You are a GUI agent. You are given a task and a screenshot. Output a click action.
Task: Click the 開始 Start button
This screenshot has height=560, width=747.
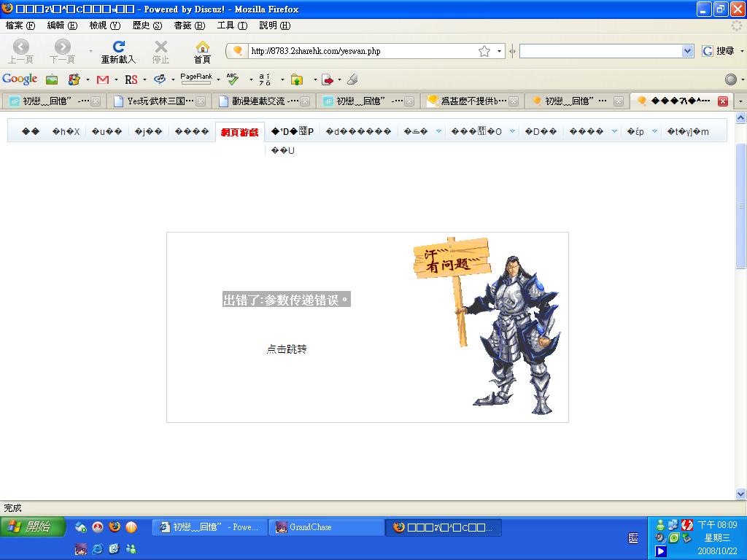[x=32, y=526]
